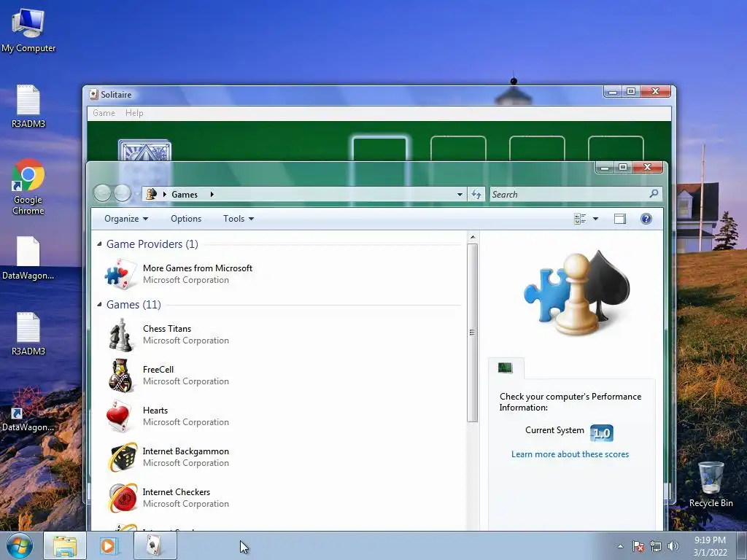
Task: Click the Back navigation button in Games window
Action: coord(103,192)
